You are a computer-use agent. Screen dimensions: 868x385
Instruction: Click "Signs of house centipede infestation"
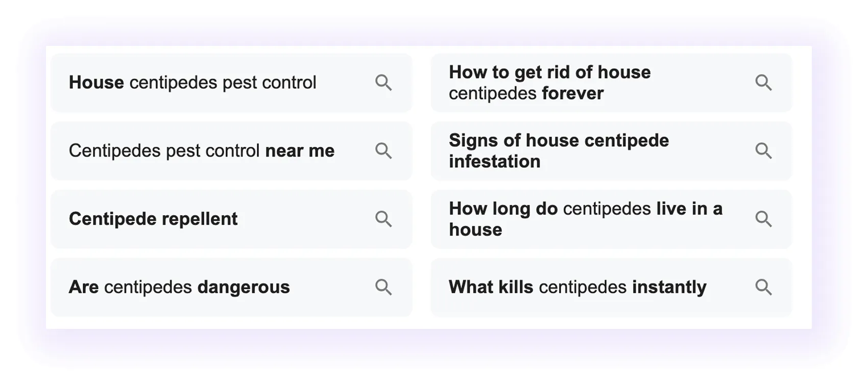click(559, 151)
